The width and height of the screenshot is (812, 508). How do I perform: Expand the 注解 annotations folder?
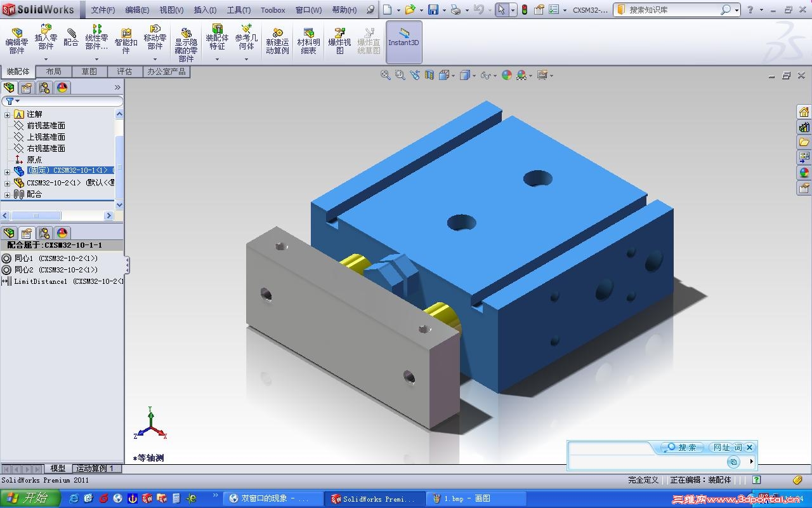pyautogui.click(x=8, y=114)
